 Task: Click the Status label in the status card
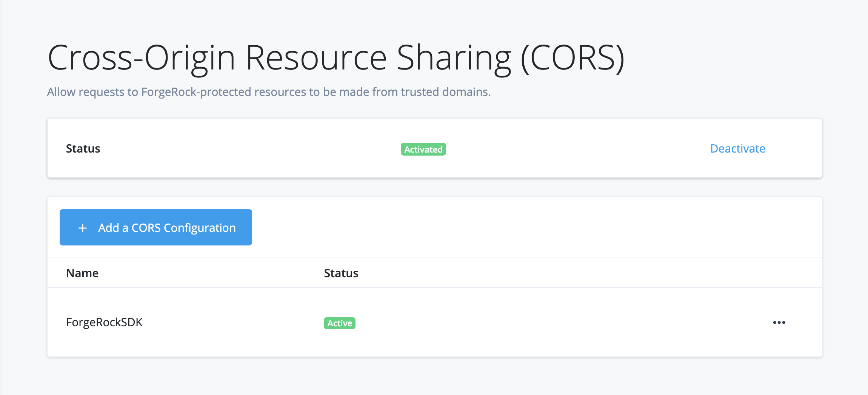(x=83, y=148)
